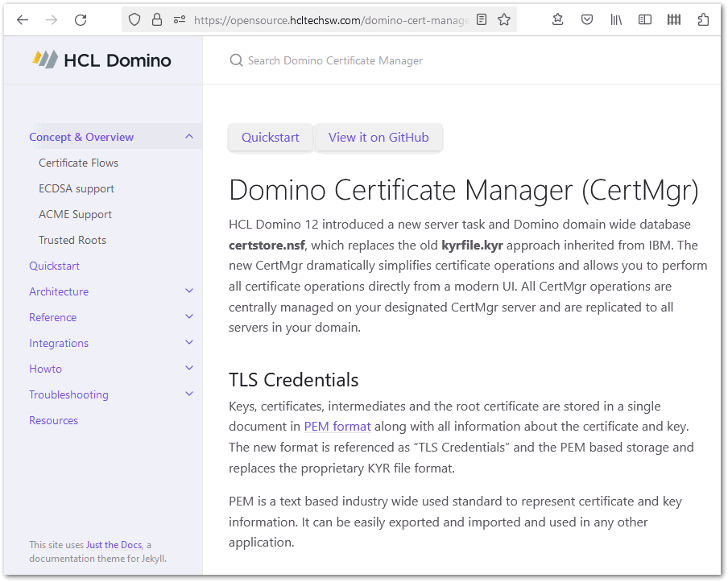Open the library books icon

615,19
